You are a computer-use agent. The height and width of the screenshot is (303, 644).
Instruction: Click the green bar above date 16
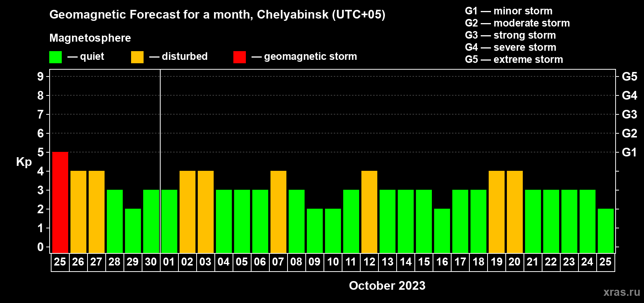coord(442,231)
